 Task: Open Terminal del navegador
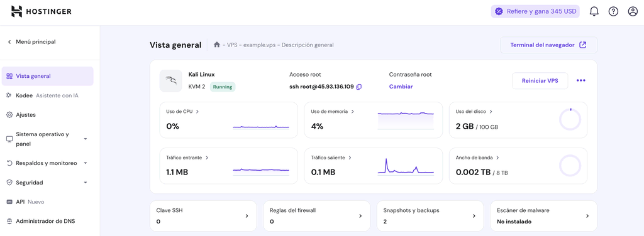tap(548, 45)
